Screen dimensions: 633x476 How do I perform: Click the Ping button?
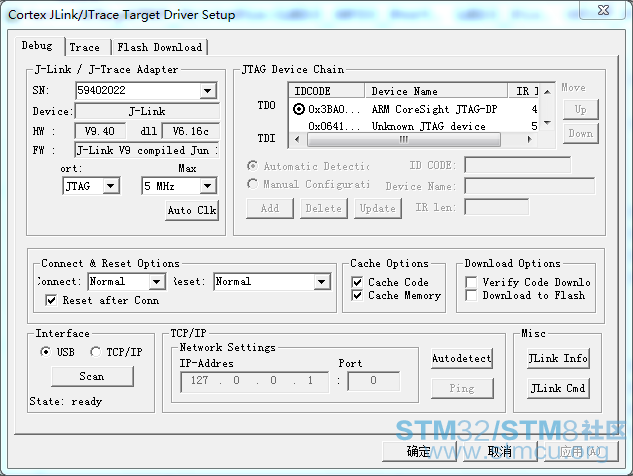462,388
